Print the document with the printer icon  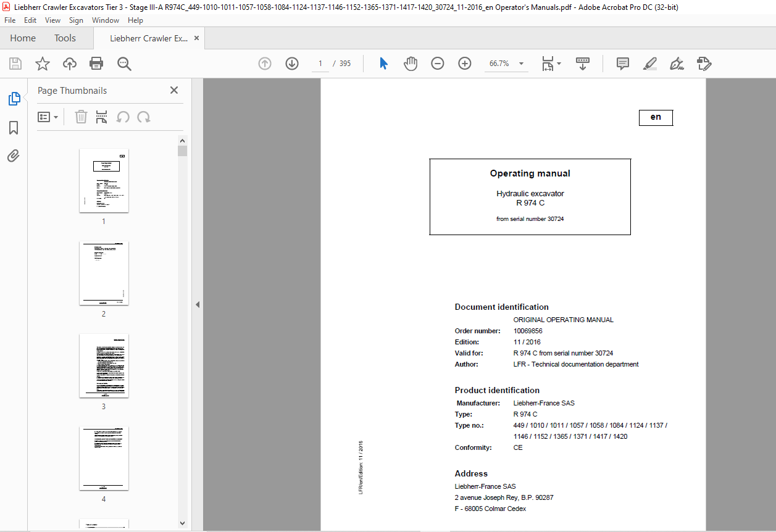96,64
